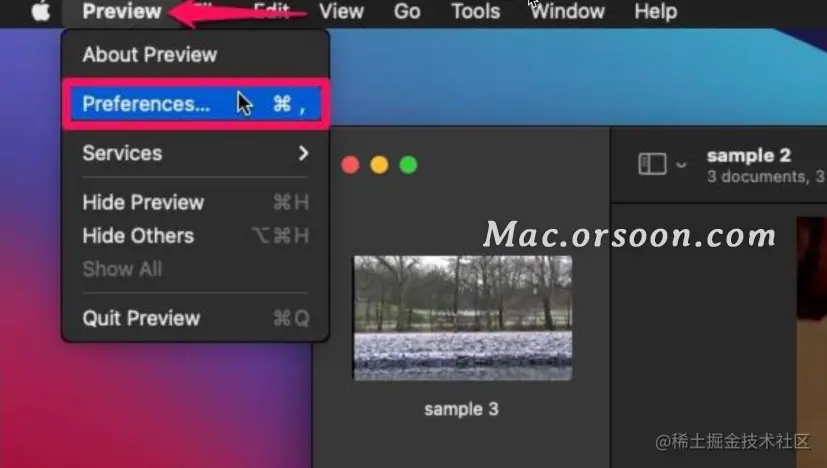
Task: Open the View menu
Action: pos(341,11)
